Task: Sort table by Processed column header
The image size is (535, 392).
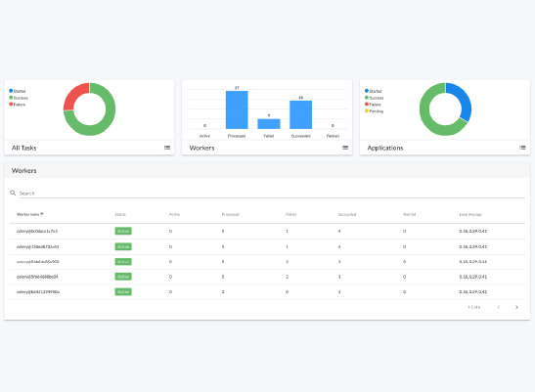Action: [x=230, y=214]
